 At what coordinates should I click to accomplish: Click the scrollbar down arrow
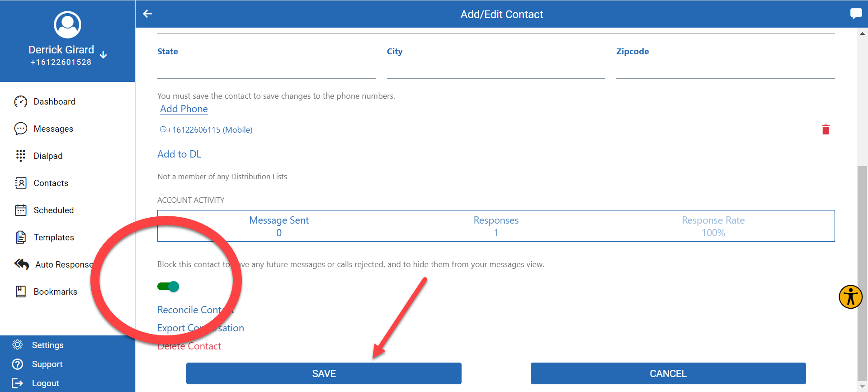[862, 387]
